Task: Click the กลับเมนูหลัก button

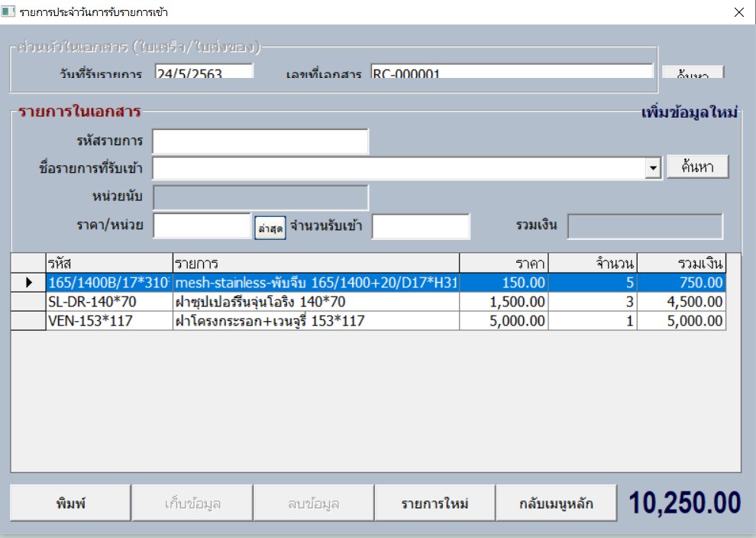Action: (557, 503)
